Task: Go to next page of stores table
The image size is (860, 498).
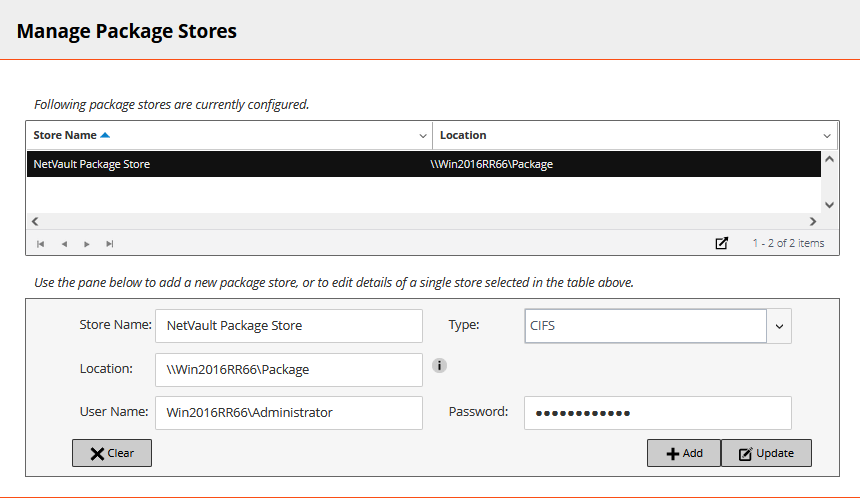Action: pos(87,244)
